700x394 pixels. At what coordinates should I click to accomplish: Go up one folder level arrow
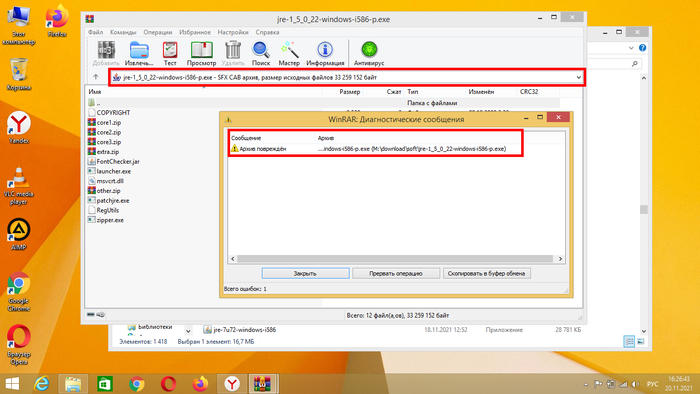coord(96,77)
